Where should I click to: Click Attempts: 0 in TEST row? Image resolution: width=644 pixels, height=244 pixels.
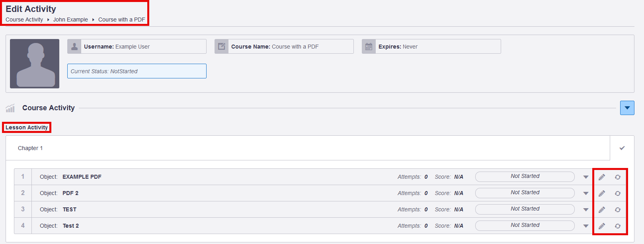click(x=413, y=209)
